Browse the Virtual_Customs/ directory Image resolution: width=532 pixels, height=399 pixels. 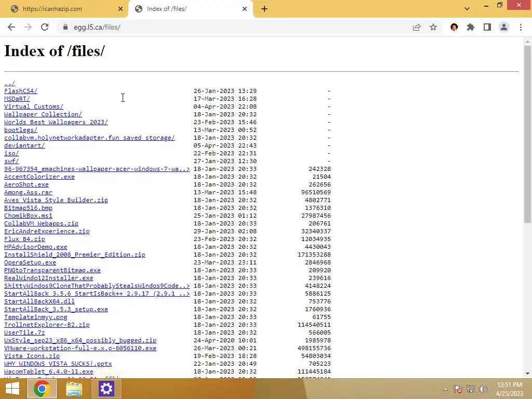34,107
